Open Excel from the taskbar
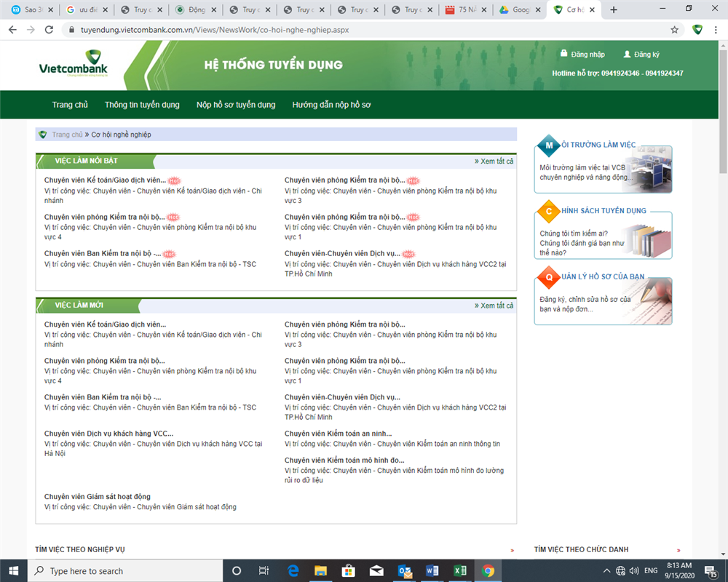 (x=460, y=571)
